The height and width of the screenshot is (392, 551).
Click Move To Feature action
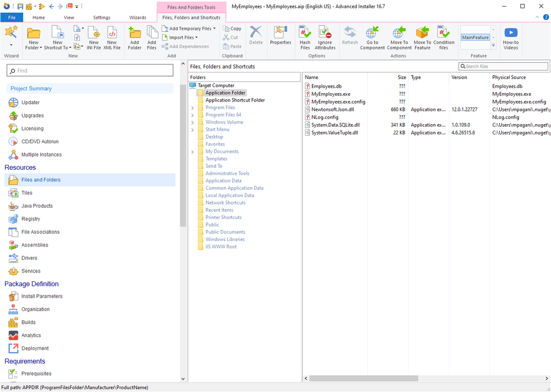click(422, 37)
